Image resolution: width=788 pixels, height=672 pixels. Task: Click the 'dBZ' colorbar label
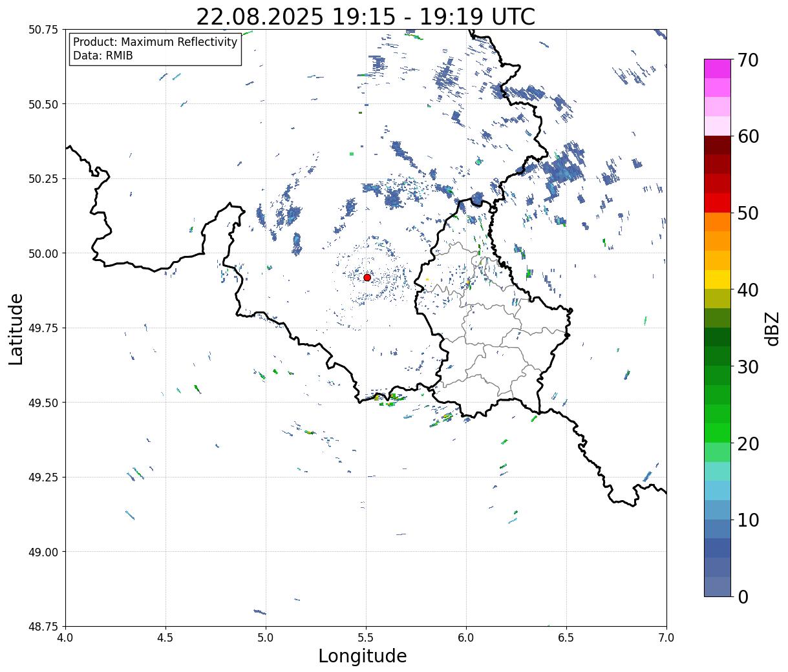click(772, 328)
